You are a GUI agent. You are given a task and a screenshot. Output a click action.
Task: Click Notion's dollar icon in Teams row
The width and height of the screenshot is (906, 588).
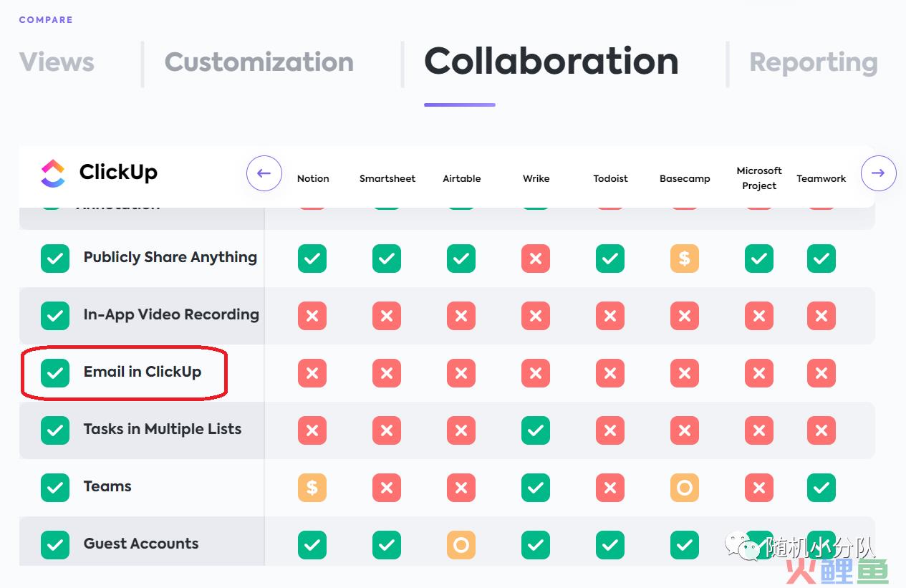click(x=312, y=488)
